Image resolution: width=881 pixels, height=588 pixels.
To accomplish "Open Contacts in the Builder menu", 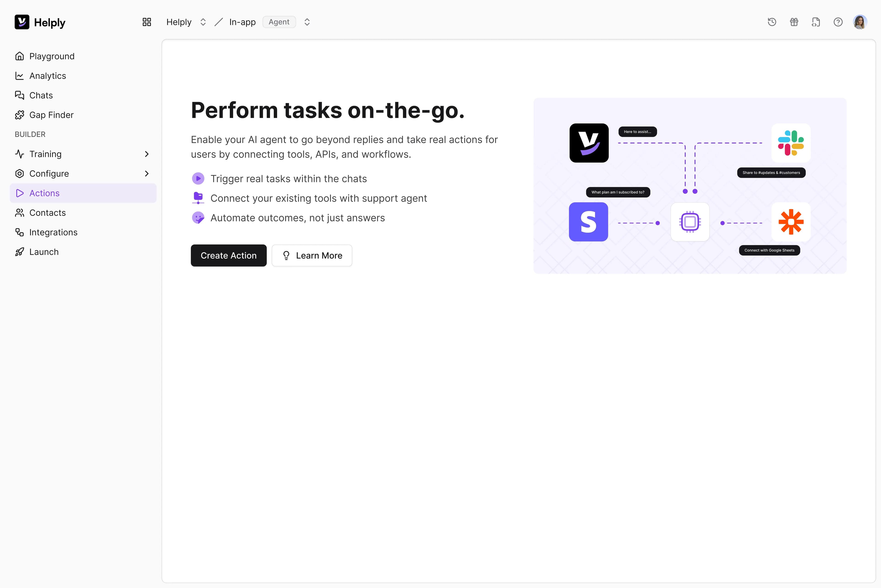I will pos(47,213).
